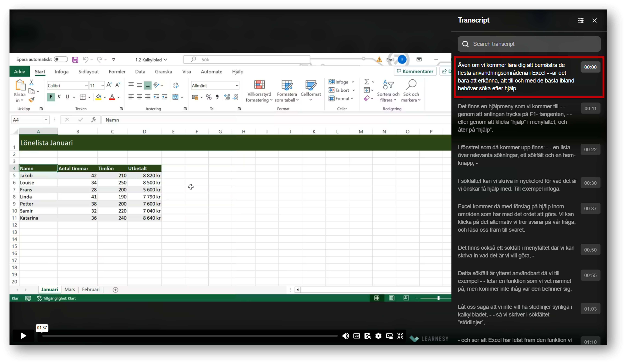Click the transcript search input field
Screen dimensions: 626x364
[530, 44]
